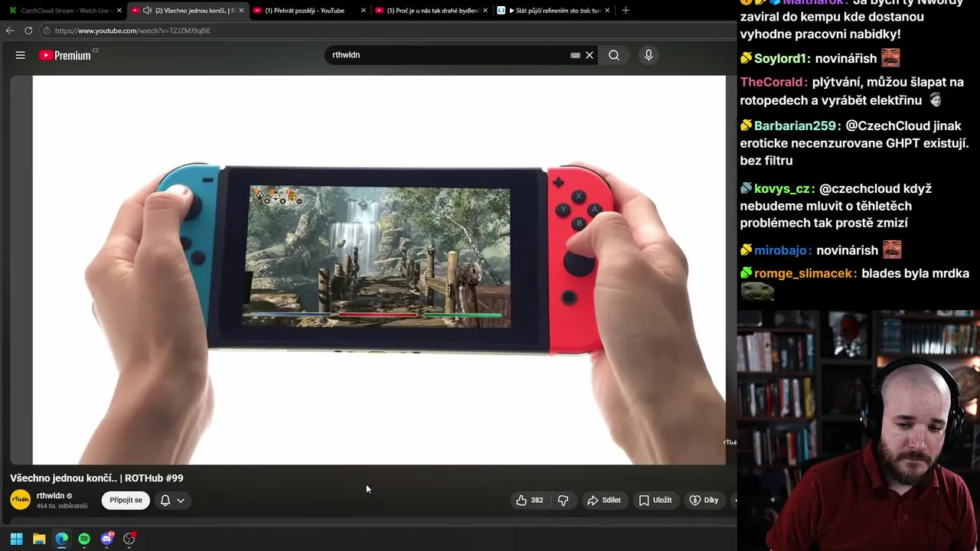Click Soylord1 username in chat
The width and height of the screenshot is (980, 551).
pos(782,59)
